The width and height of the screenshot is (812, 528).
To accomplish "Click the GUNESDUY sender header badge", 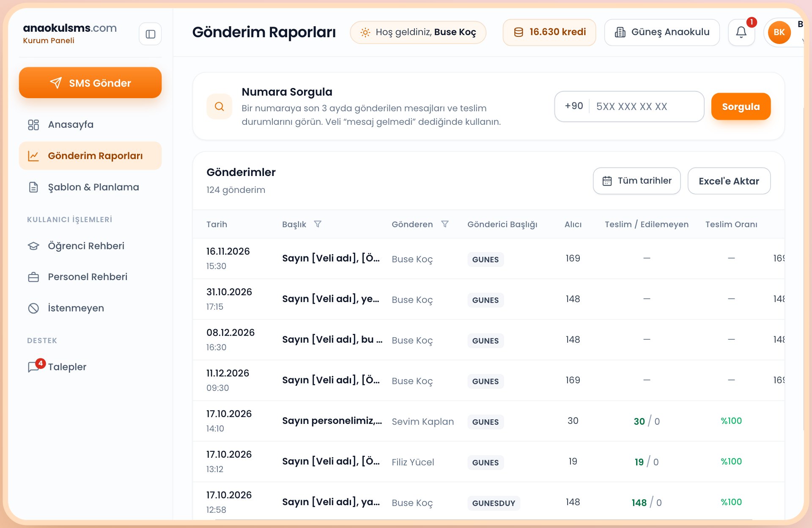I will pos(494,503).
